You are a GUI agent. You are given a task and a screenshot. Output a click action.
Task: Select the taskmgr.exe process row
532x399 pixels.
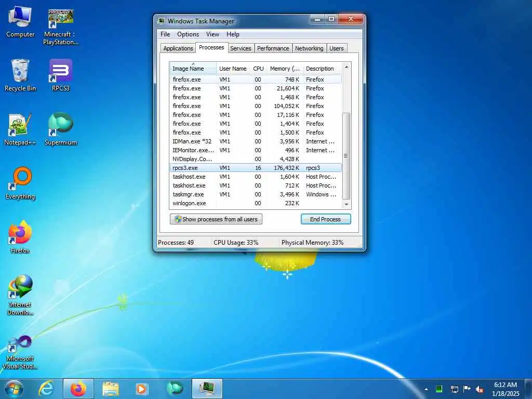(256, 194)
